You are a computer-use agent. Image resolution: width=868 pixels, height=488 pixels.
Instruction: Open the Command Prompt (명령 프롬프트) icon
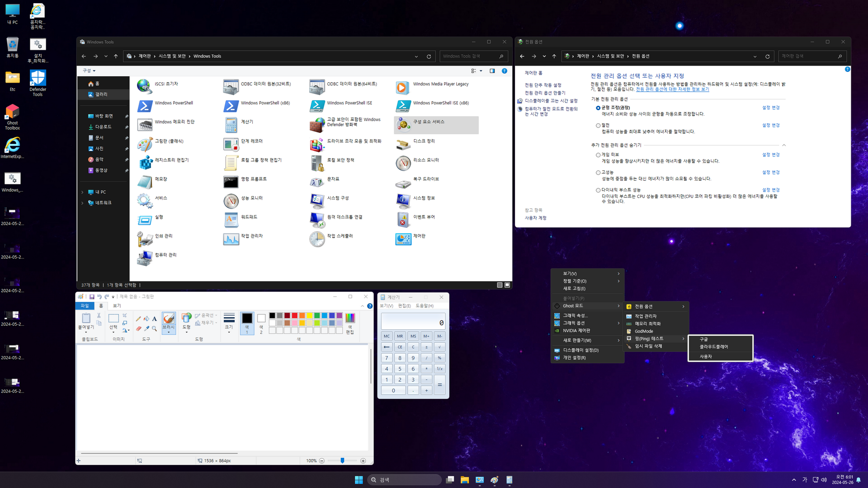[231, 182]
